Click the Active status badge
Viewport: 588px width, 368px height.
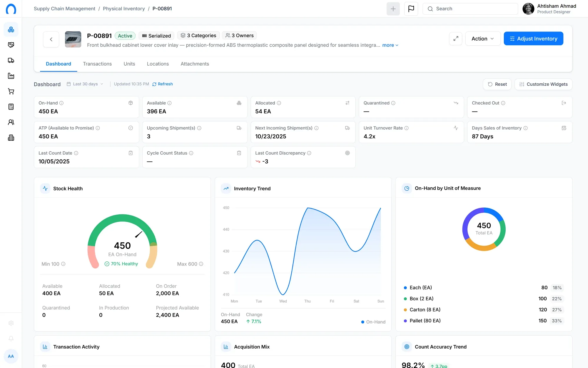125,36
